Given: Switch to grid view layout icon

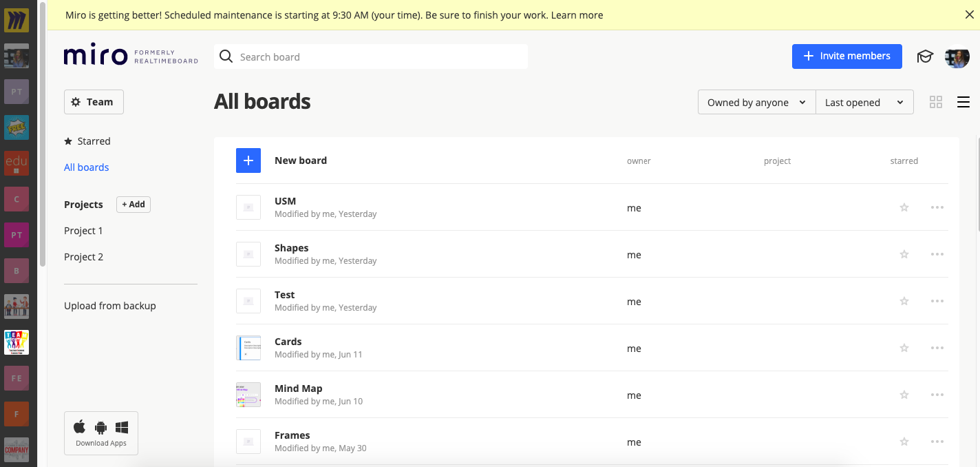Looking at the screenshot, I should coord(935,102).
